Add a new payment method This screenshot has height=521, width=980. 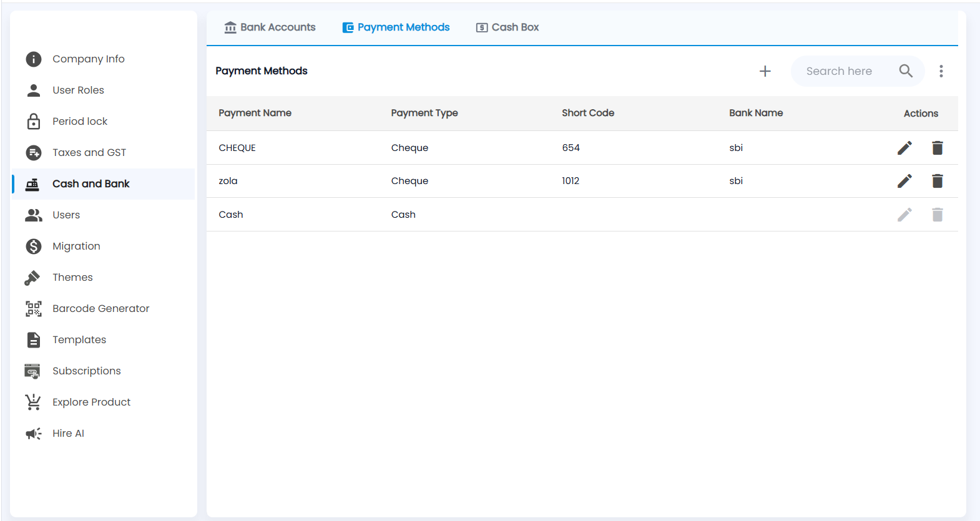765,71
